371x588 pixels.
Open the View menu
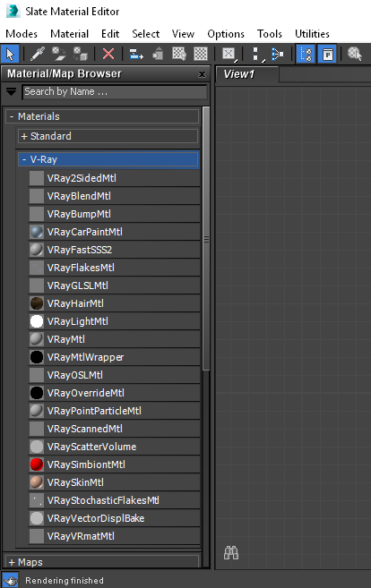point(183,34)
